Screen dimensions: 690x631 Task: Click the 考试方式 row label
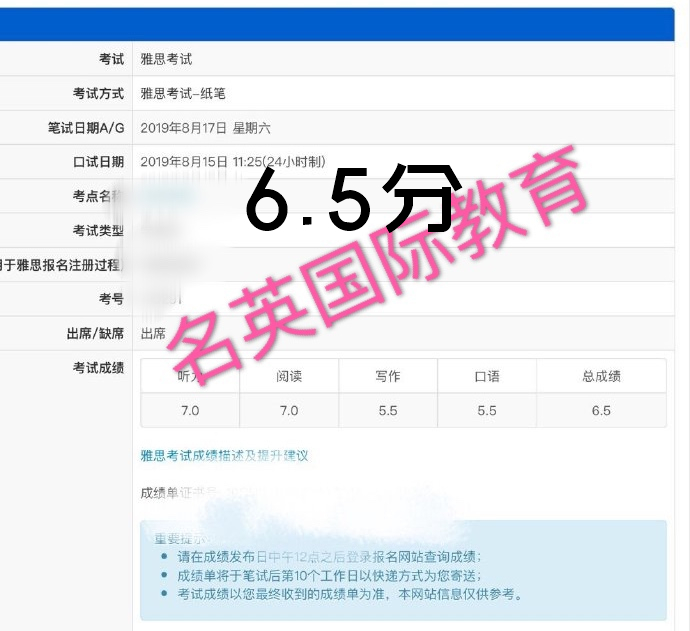[x=98, y=93]
